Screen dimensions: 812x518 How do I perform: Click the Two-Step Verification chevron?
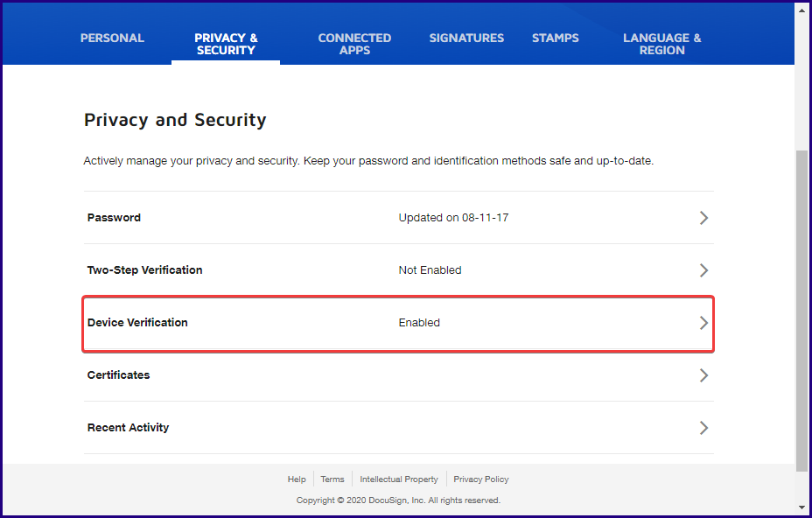point(703,270)
